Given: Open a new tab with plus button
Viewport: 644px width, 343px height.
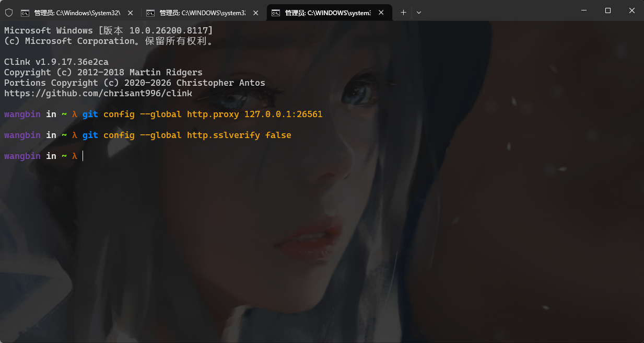Looking at the screenshot, I should 403,13.
